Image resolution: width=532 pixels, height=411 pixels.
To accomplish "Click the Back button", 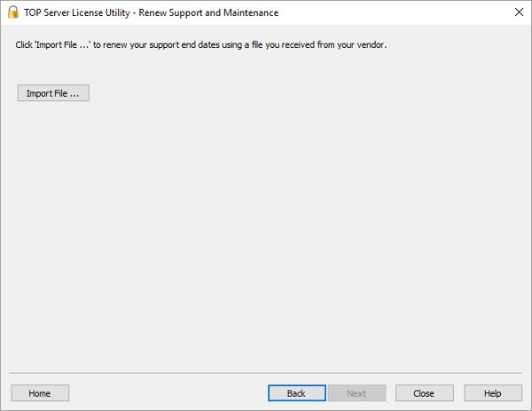I will [297, 393].
